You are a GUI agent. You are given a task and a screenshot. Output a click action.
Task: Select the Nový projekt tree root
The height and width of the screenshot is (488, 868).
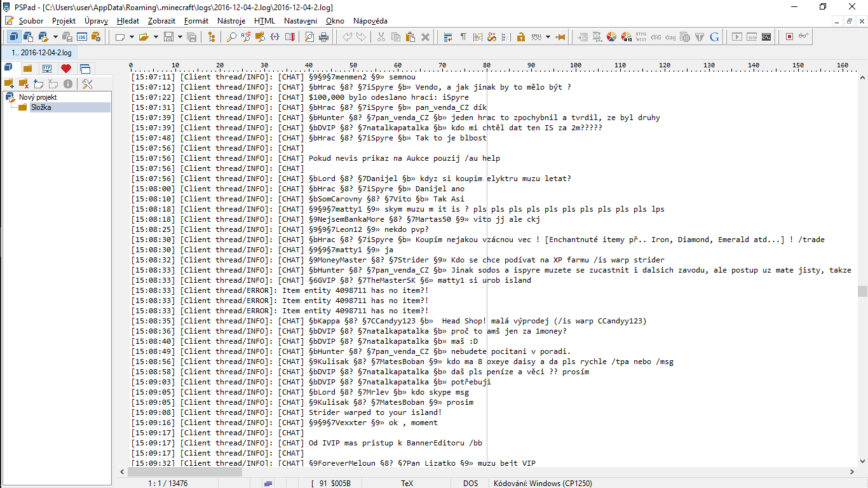(x=37, y=97)
